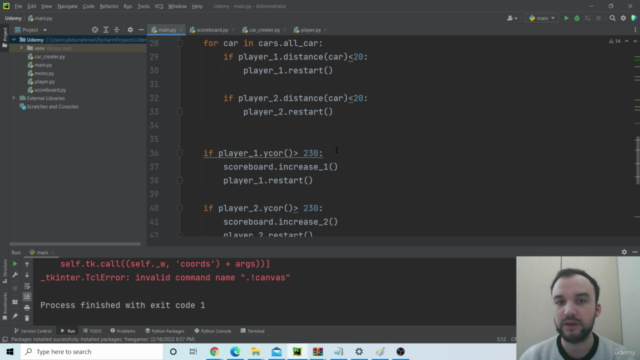This screenshot has height=360, width=640.
Task: Select opened file locator icon in Project panel
Action: [95, 30]
